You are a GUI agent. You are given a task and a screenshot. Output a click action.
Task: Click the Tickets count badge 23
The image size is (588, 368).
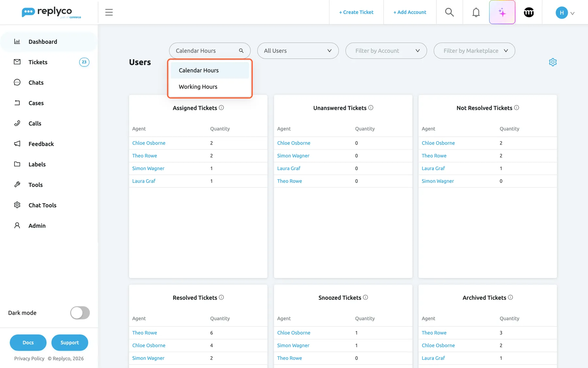[84, 62]
